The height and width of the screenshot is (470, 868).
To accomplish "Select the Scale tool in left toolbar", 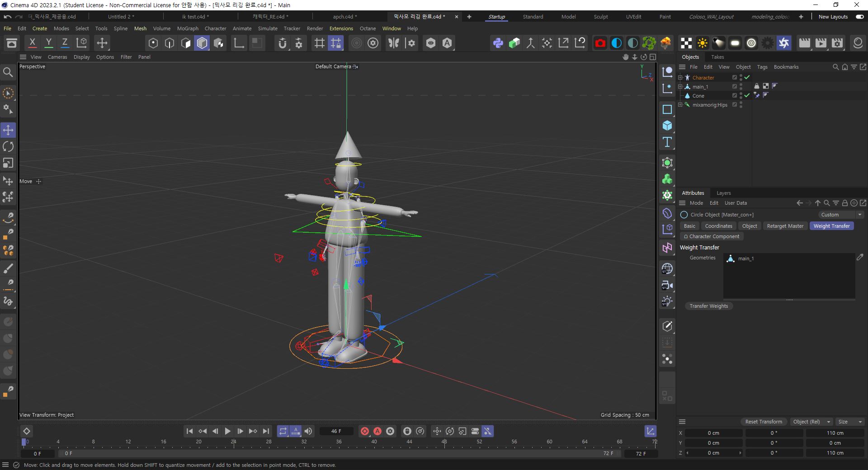I will [8, 163].
